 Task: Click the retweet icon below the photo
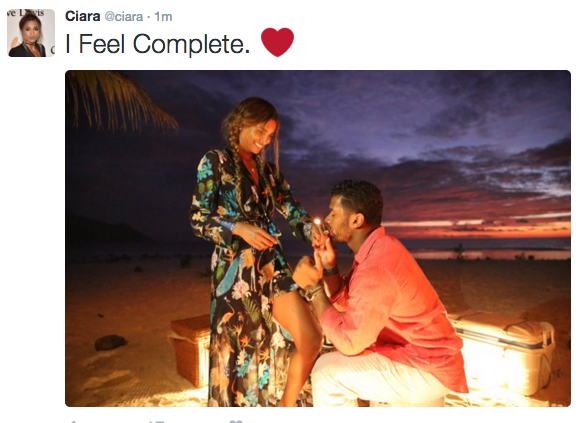point(156,422)
